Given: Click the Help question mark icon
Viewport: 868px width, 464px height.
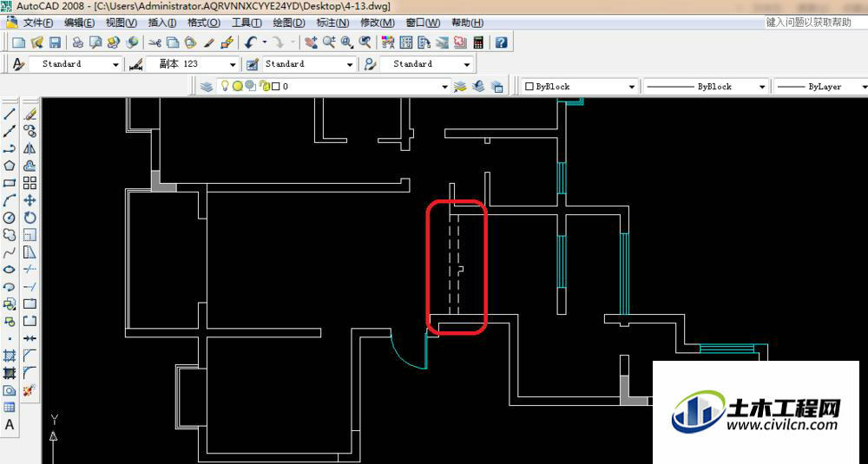Looking at the screenshot, I should tap(502, 42).
